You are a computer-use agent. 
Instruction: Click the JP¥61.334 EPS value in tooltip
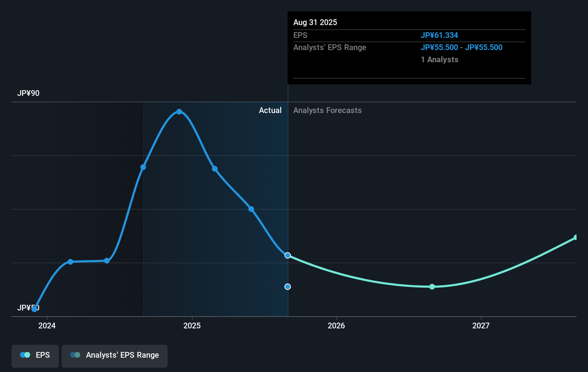point(439,35)
